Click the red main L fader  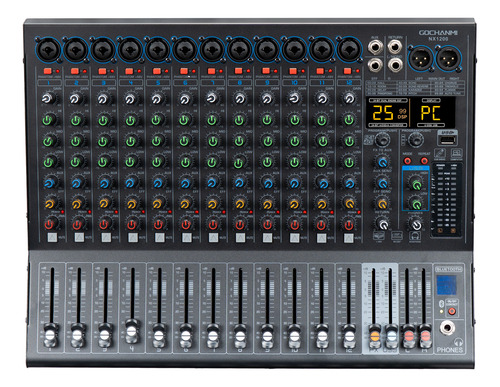point(409,335)
